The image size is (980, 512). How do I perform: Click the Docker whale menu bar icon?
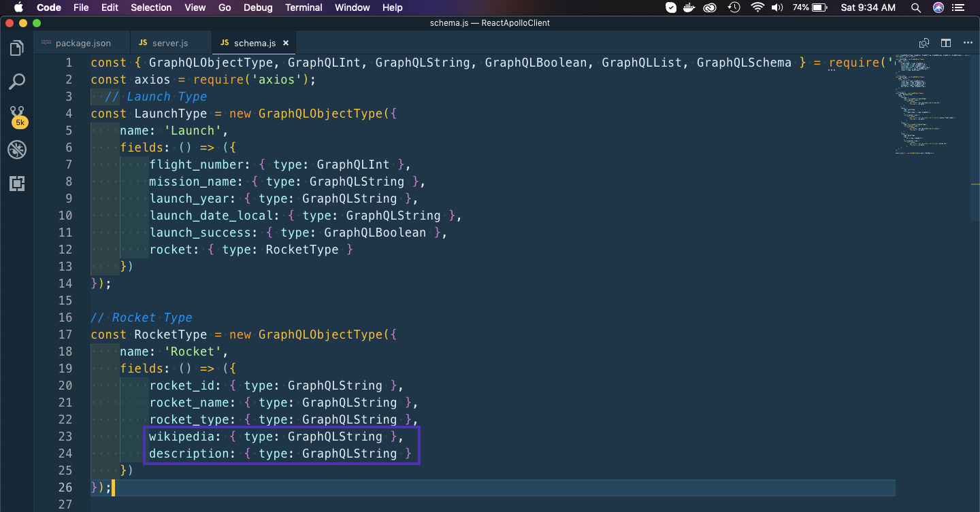click(691, 7)
